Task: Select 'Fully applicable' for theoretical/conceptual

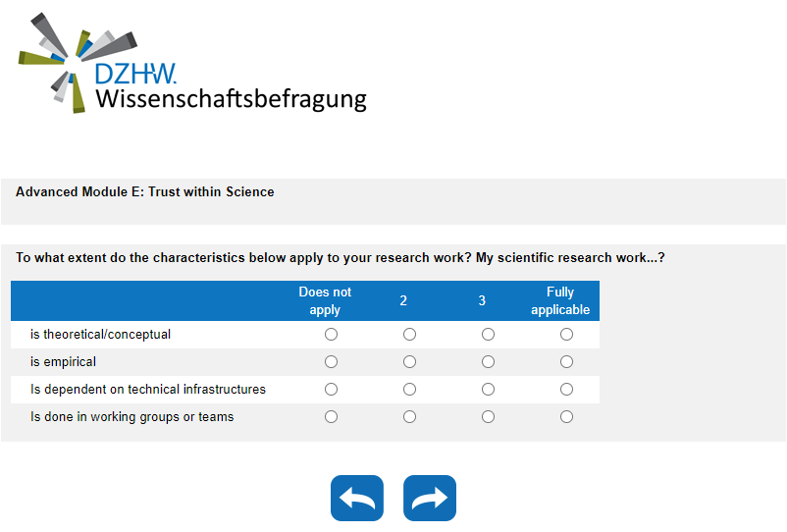Action: 566,335
